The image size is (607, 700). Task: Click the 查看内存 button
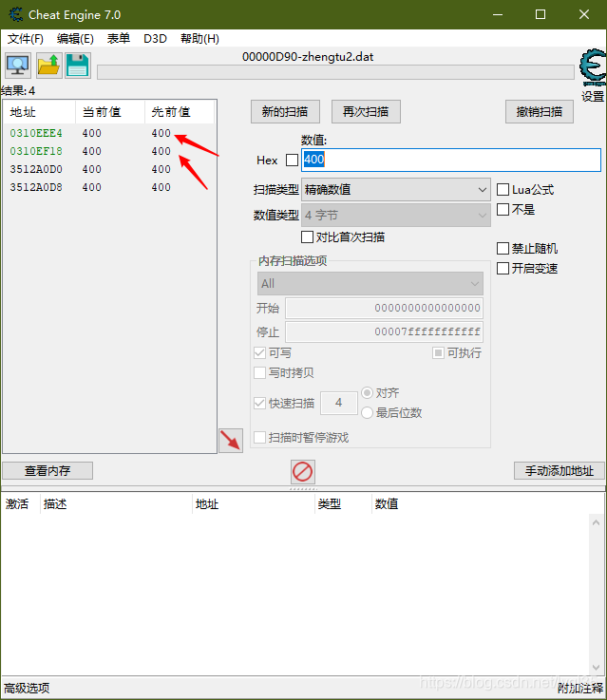click(x=47, y=470)
